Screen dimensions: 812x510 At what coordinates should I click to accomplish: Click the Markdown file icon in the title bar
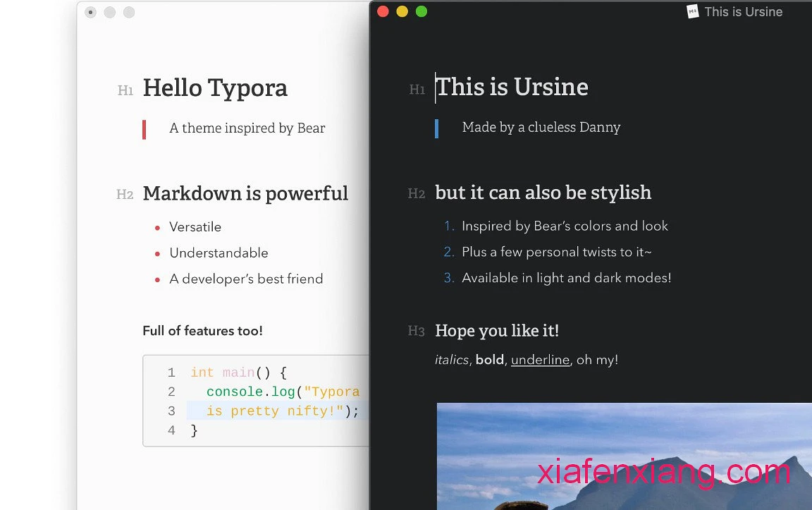(692, 11)
